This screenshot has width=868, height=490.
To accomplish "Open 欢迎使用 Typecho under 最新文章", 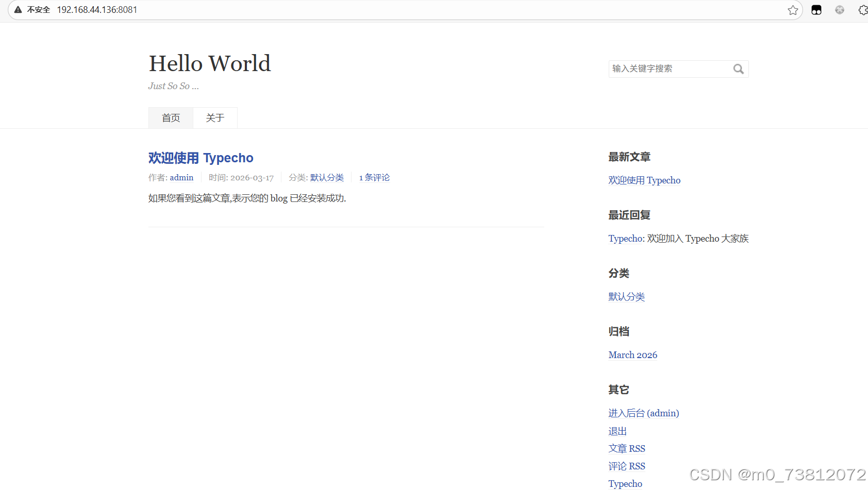I will 644,180.
